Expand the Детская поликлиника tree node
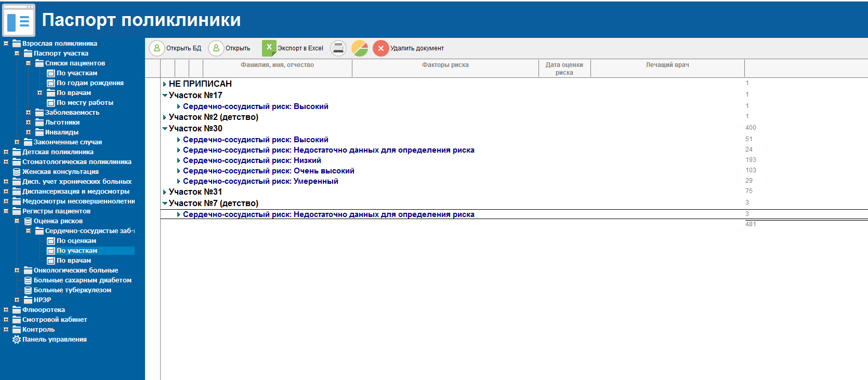868x380 pixels. (6, 152)
